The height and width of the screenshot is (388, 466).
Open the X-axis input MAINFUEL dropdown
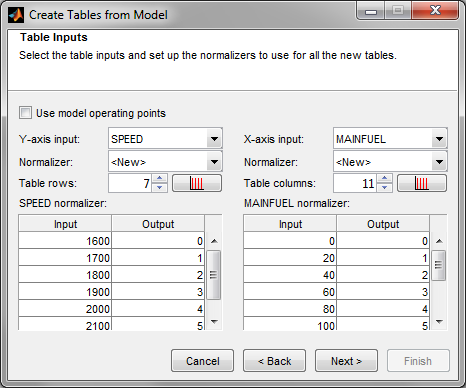click(390, 138)
